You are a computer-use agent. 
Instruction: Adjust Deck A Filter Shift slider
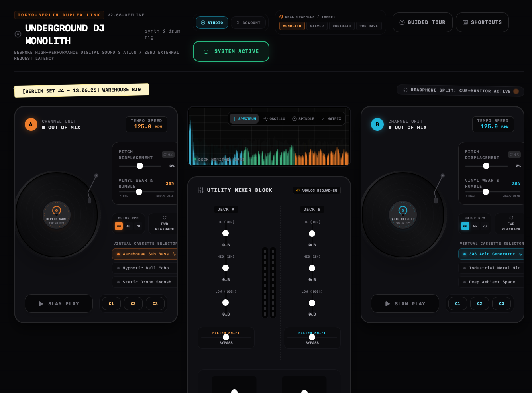pos(226,337)
